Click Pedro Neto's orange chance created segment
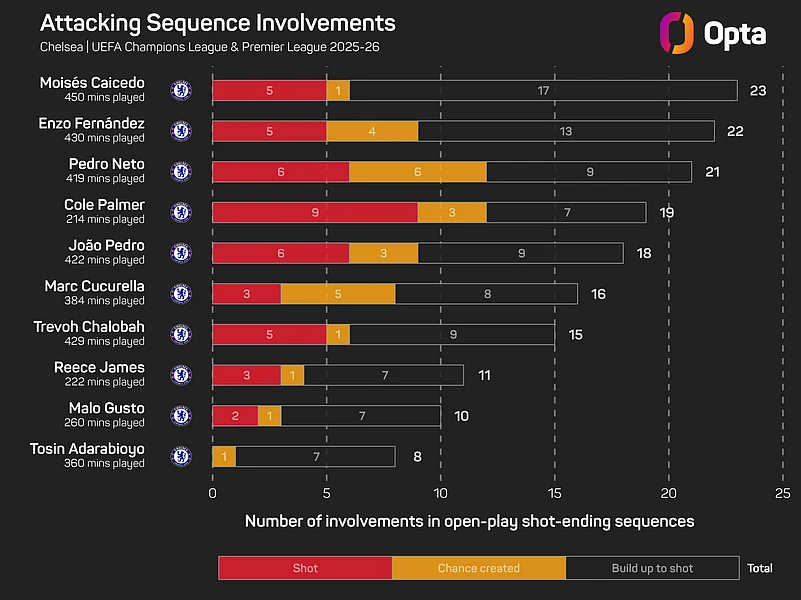The height and width of the screenshot is (600, 801). [418, 171]
